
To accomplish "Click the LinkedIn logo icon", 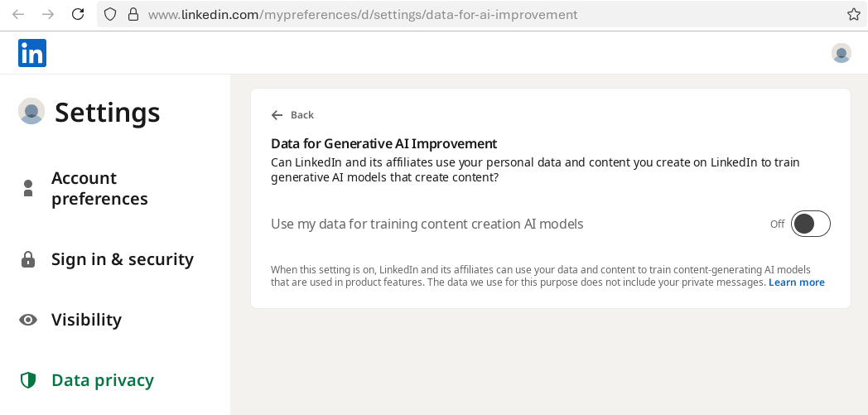I will tap(32, 53).
